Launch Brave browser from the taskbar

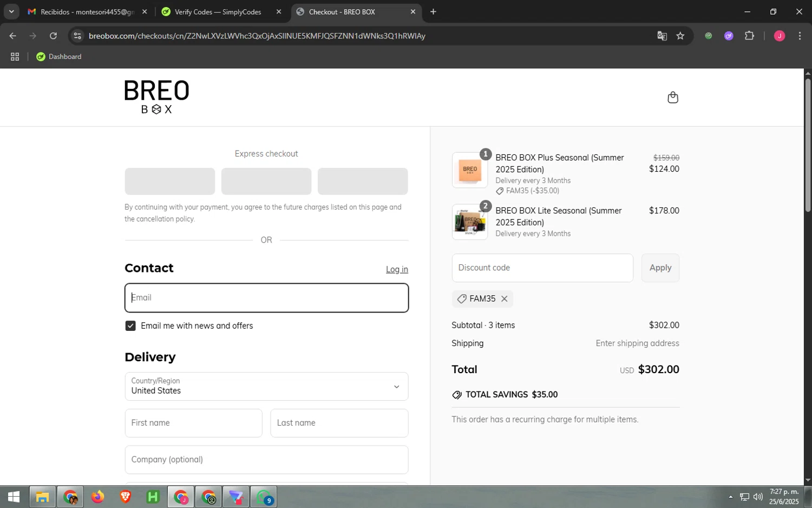tap(125, 497)
